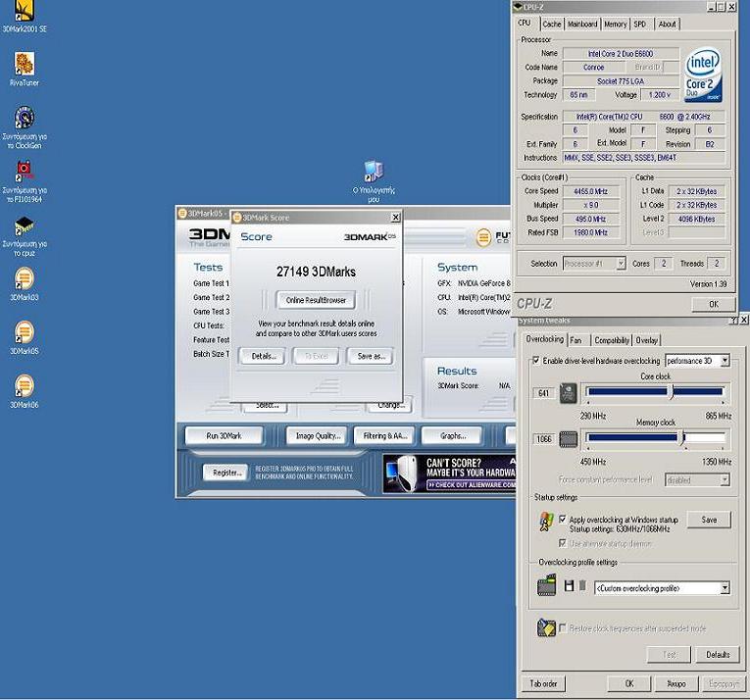Click the Core clock slider handle
The image size is (750, 700).
point(671,392)
